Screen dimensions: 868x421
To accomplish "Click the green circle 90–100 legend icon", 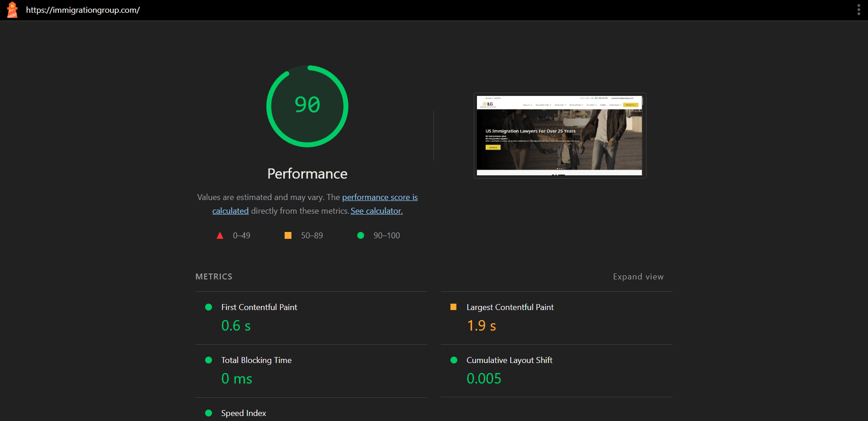I will [x=360, y=236].
